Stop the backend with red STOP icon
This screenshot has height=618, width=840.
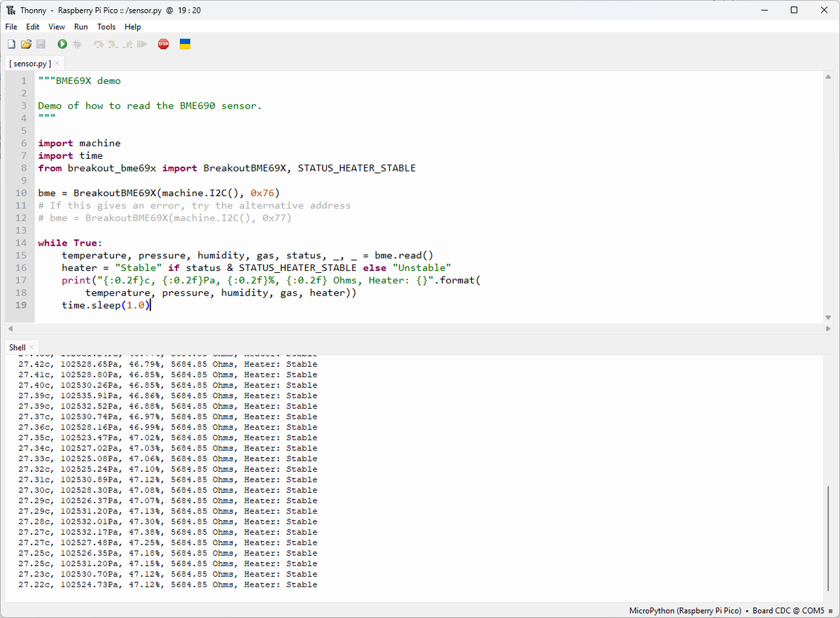coord(163,44)
